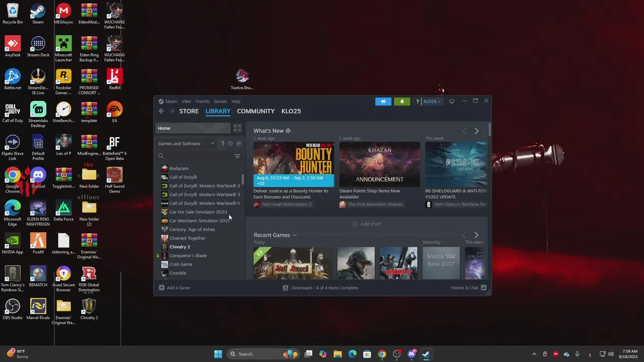Toggle the recent activity clock filter
The image size is (644, 362).
tap(230, 143)
